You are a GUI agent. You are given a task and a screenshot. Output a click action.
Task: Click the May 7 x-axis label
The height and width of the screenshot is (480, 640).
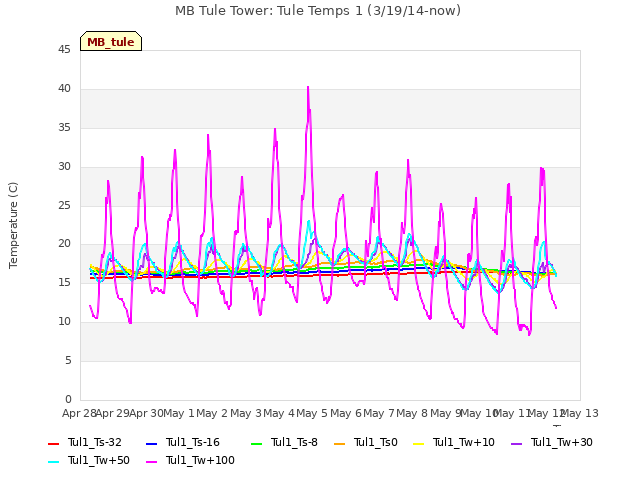tap(379, 413)
